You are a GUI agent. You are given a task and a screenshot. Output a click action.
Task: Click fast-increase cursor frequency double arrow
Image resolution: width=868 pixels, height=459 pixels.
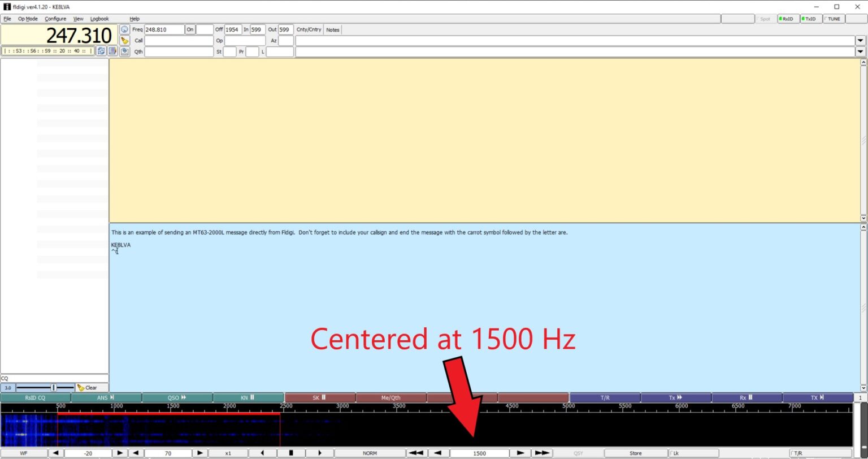(x=542, y=453)
